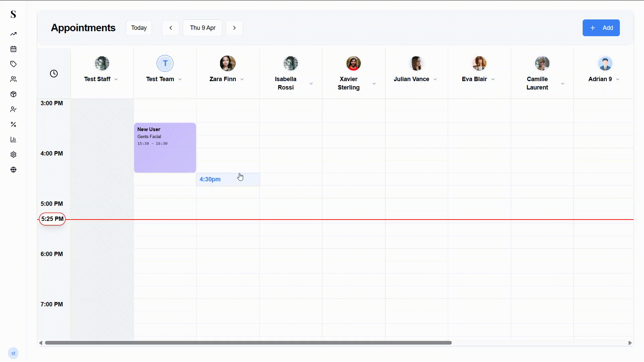Click the percent discounts sidebar icon
The image size is (644, 362).
[13, 124]
